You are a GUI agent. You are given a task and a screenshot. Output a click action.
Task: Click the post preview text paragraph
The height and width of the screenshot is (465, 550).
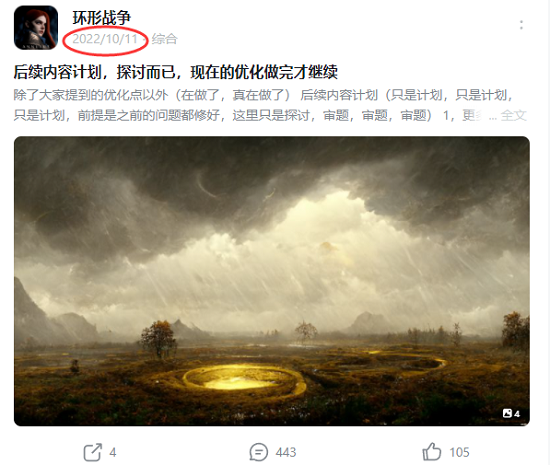pos(270,105)
